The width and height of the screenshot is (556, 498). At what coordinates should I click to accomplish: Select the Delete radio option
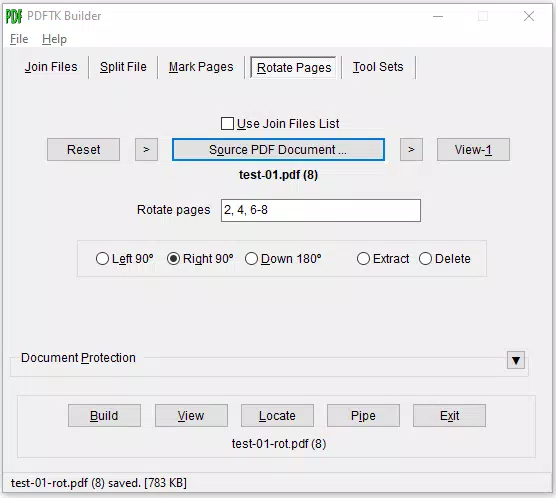[x=445, y=259]
